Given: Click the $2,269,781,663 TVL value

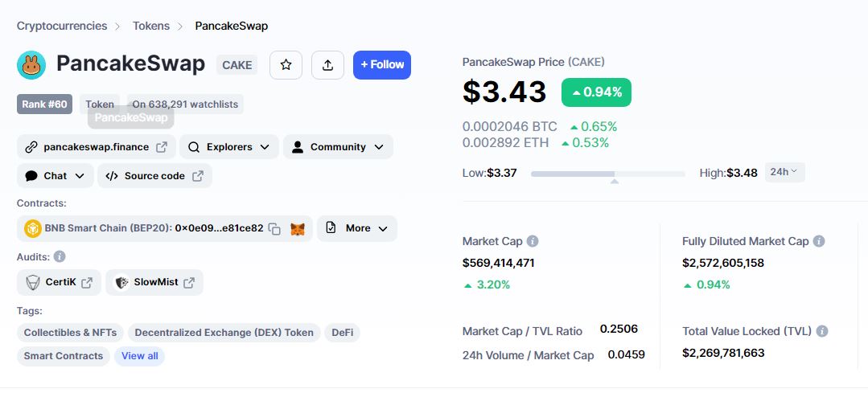Looking at the screenshot, I should [723, 353].
